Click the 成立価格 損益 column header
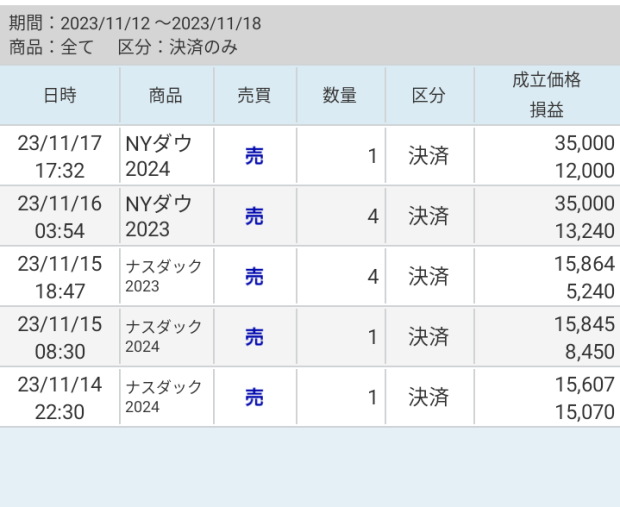Screen dimensions: 620x507 pos(546,96)
